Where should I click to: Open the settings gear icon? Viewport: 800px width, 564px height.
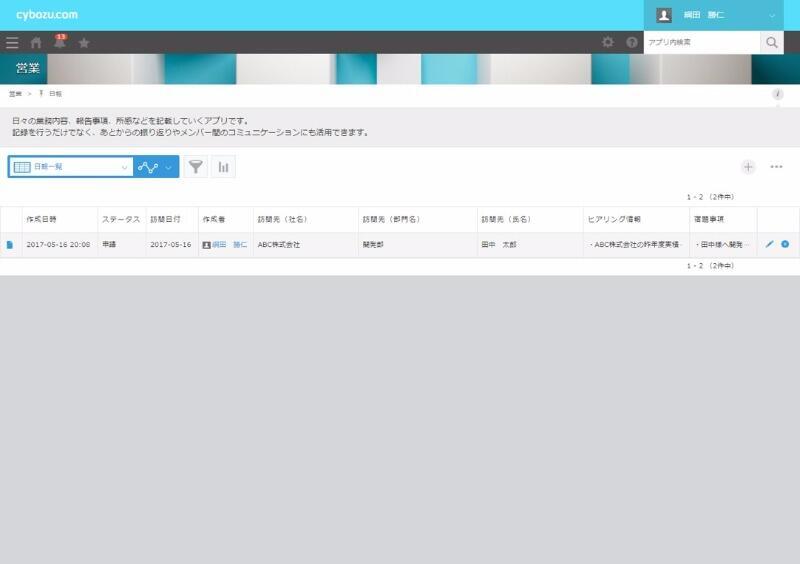[x=608, y=43]
